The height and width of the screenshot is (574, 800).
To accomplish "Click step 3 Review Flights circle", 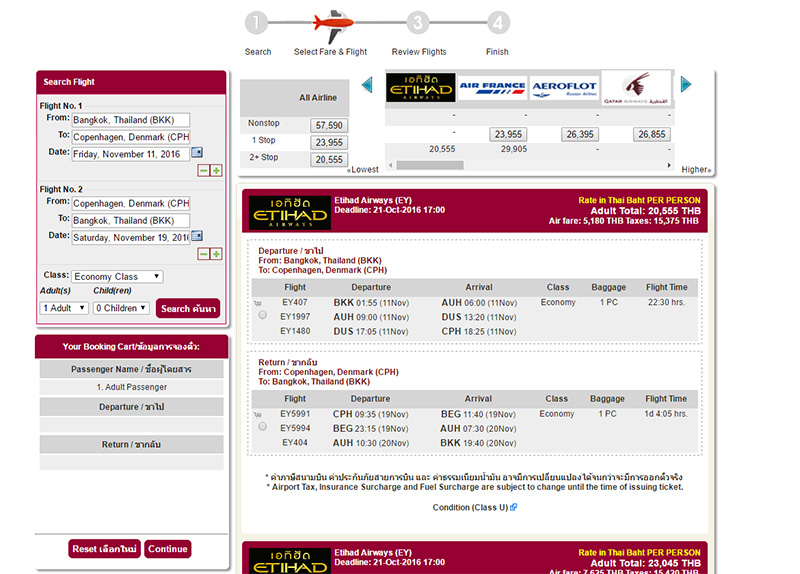I will click(418, 23).
